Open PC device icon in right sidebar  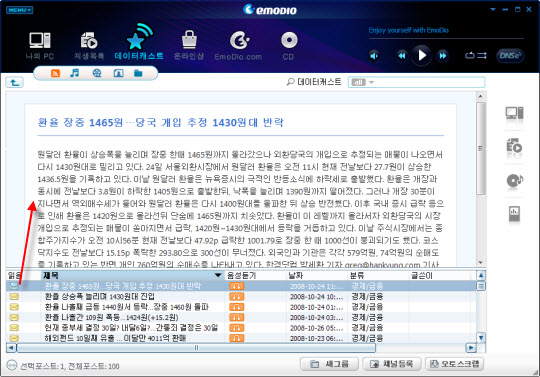click(x=514, y=113)
